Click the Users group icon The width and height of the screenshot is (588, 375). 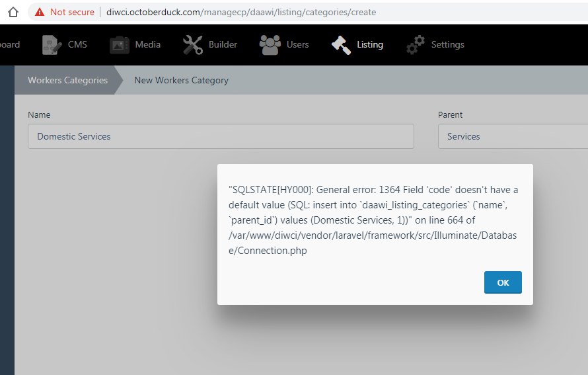click(x=270, y=45)
